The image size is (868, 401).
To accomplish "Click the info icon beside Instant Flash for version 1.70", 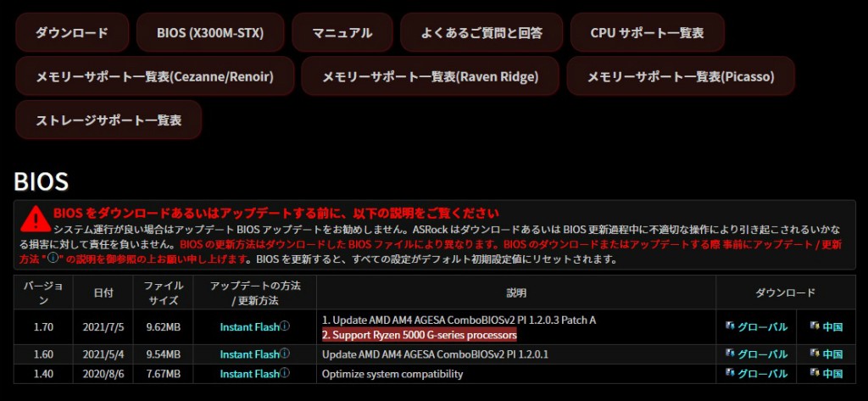I will (x=285, y=326).
